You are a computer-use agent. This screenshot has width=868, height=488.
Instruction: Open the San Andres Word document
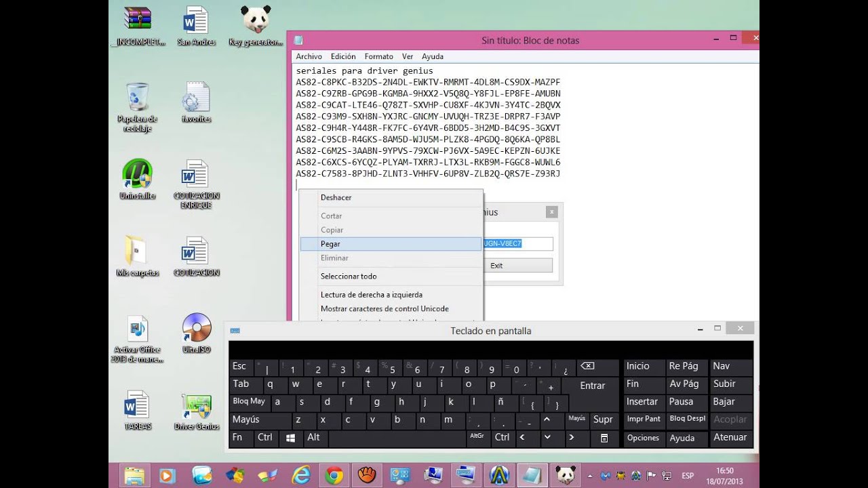196,21
